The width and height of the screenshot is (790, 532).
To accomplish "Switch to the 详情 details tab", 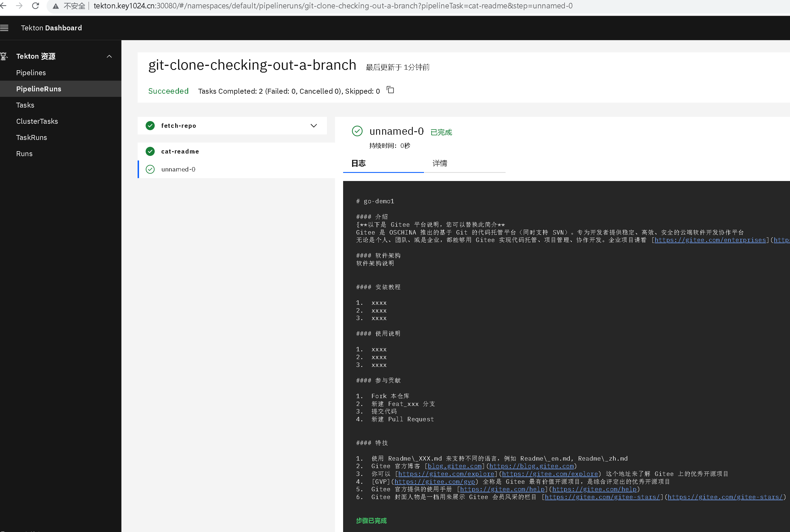I will (465, 164).
